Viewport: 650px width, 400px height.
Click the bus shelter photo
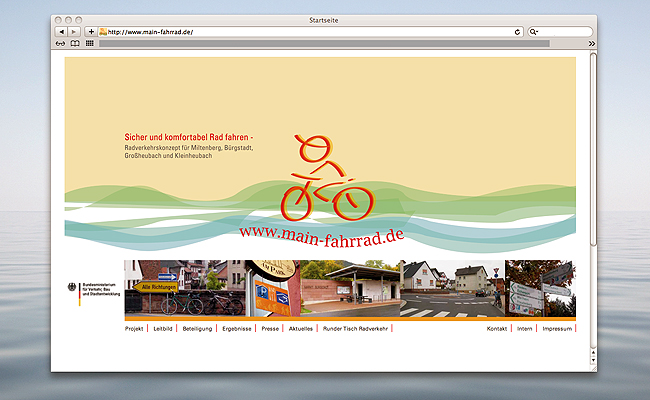pos(350,288)
